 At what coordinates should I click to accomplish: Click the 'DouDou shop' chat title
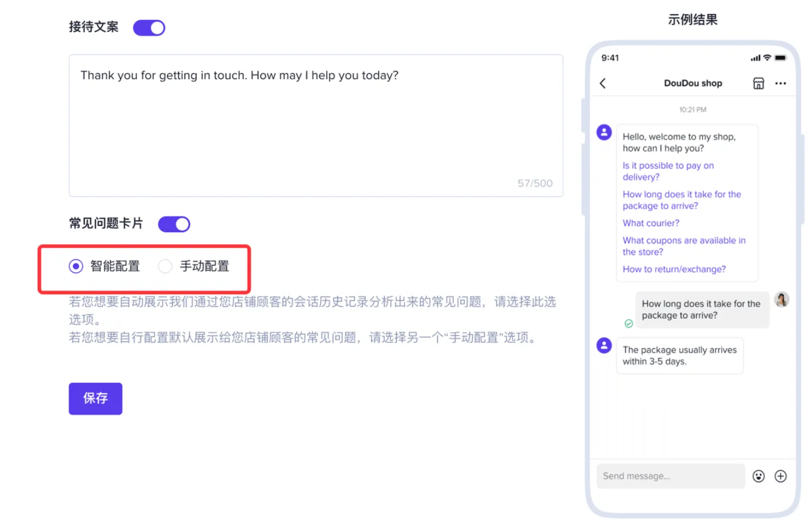[693, 83]
